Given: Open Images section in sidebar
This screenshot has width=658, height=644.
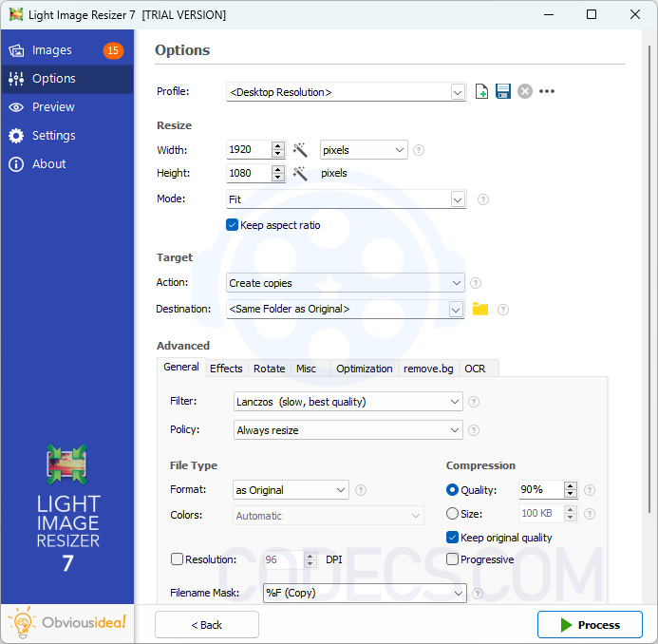Looking at the screenshot, I should pos(67,50).
